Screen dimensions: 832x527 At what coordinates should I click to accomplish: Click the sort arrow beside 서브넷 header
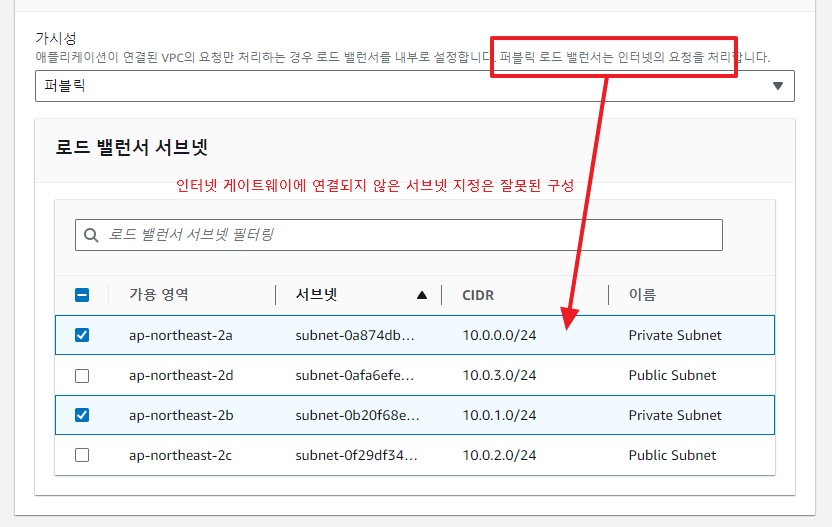click(422, 295)
